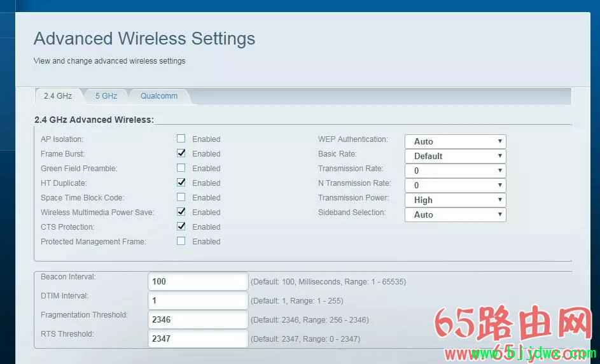Enable Space Time Block Code
This screenshot has width=600, height=364.
pyautogui.click(x=181, y=197)
